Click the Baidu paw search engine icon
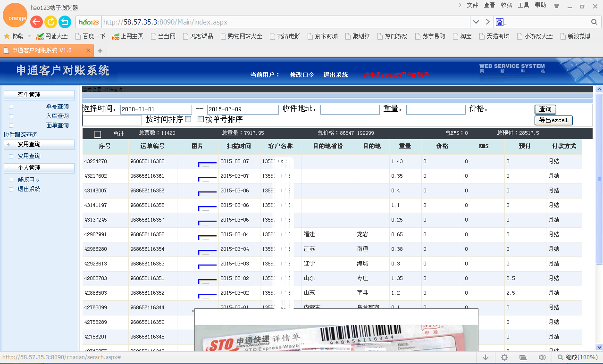The height and width of the screenshot is (364, 603). [500, 22]
